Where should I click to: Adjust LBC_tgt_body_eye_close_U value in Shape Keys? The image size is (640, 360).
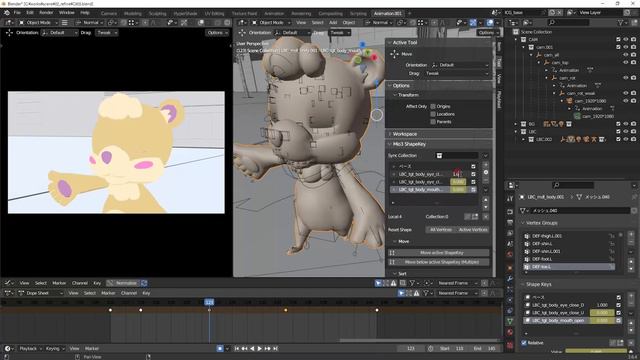click(x=602, y=313)
